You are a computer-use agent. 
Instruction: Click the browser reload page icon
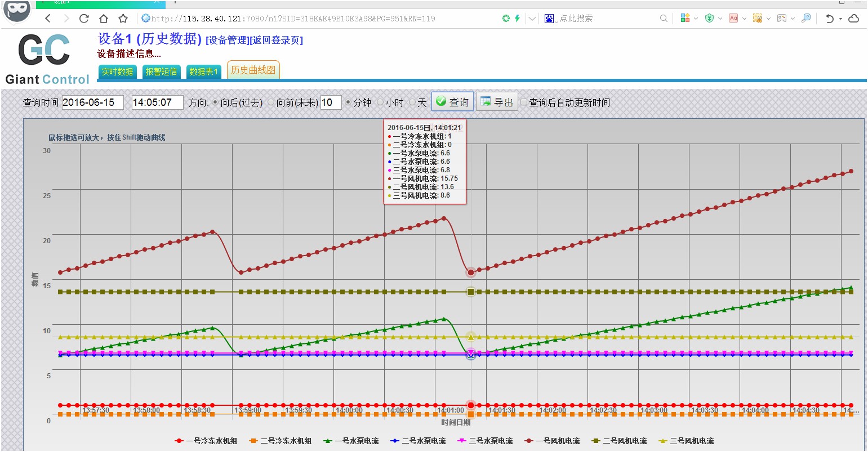tap(84, 19)
